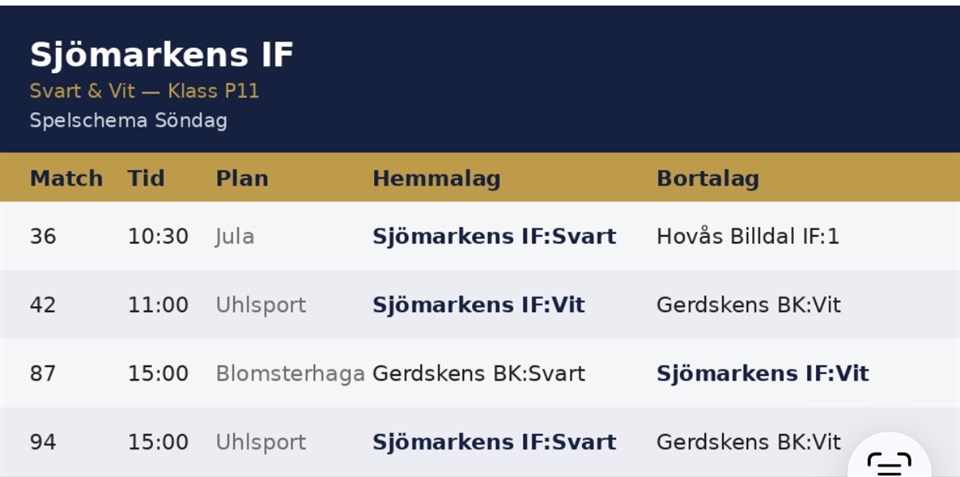This screenshot has width=960, height=477.
Task: Click the Jula field name
Action: point(234,236)
